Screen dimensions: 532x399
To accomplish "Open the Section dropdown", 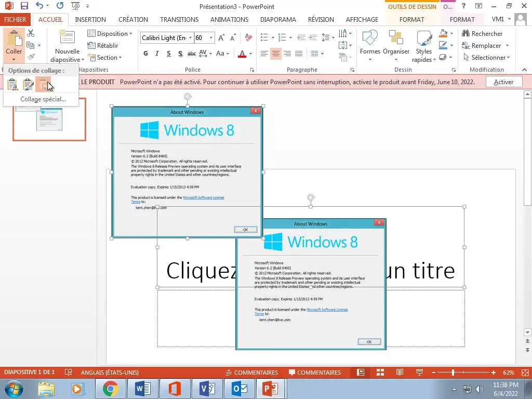I will pyautogui.click(x=104, y=57).
